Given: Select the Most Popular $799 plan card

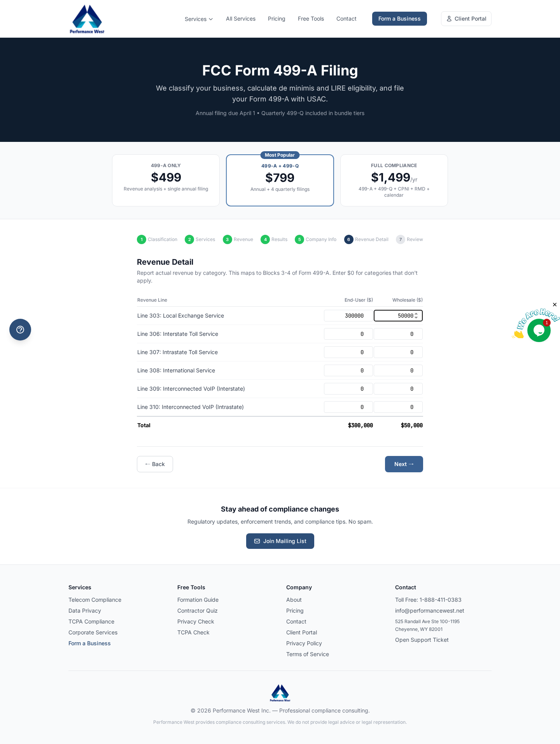Looking at the screenshot, I should [280, 180].
